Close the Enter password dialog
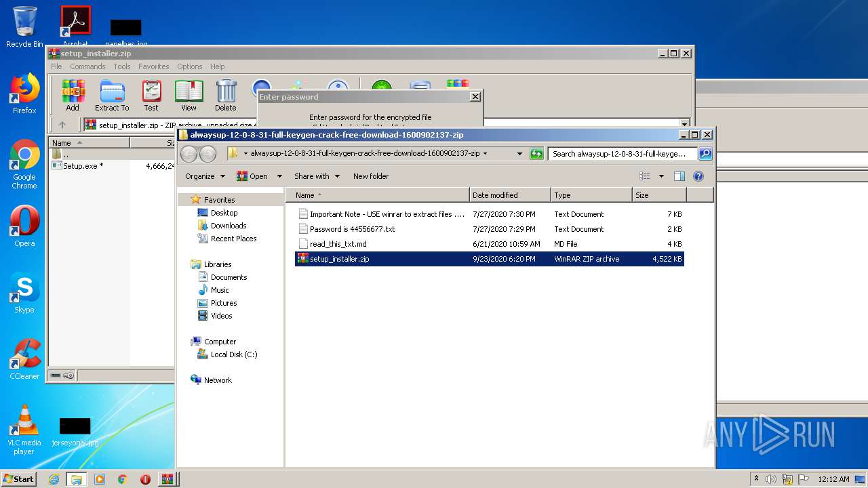Screen dimensions: 868x488 [475, 97]
